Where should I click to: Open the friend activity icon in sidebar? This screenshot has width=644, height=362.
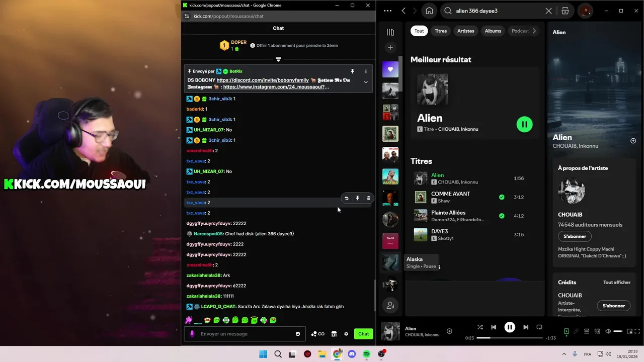click(x=390, y=305)
